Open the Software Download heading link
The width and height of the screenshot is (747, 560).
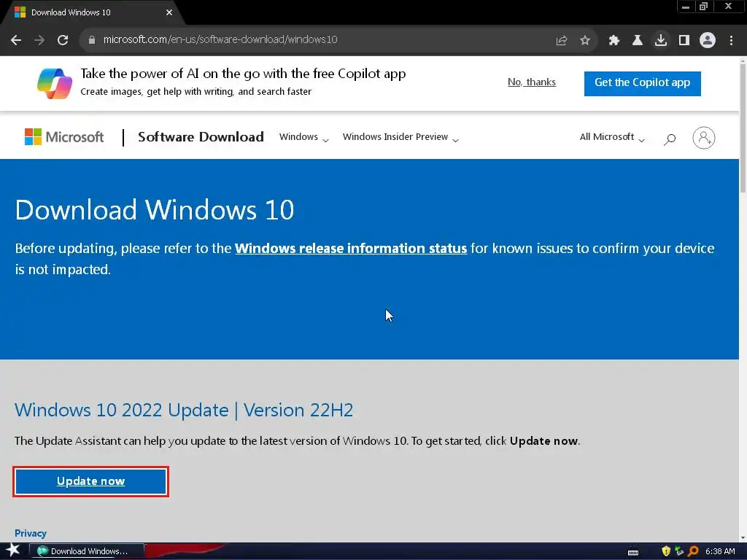201,137
